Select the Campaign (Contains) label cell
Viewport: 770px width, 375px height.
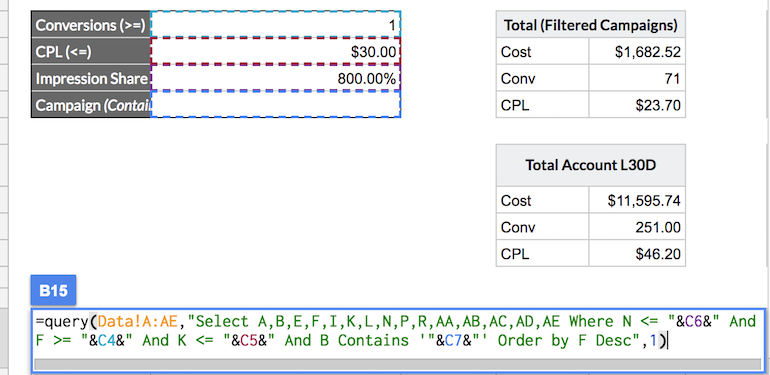(x=91, y=105)
